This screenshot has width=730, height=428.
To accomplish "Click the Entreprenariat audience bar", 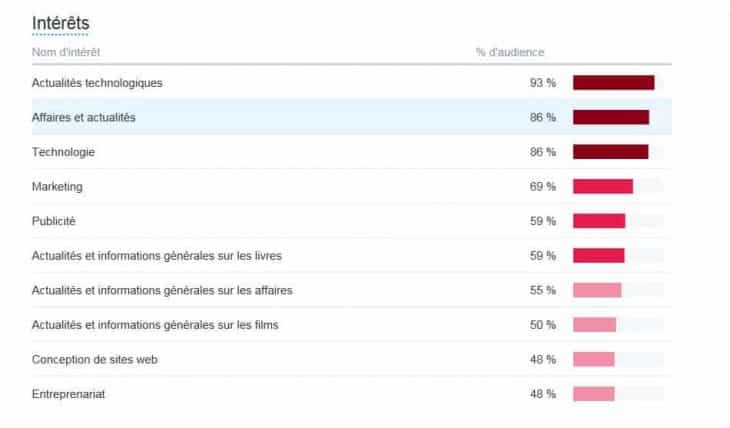I will pos(594,394).
